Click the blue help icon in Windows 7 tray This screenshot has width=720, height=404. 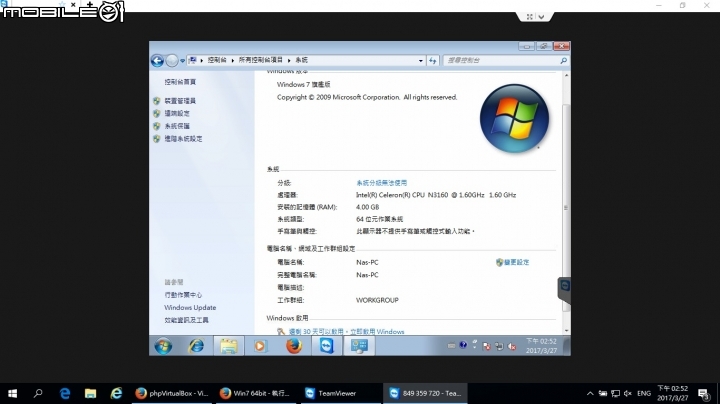point(463,345)
